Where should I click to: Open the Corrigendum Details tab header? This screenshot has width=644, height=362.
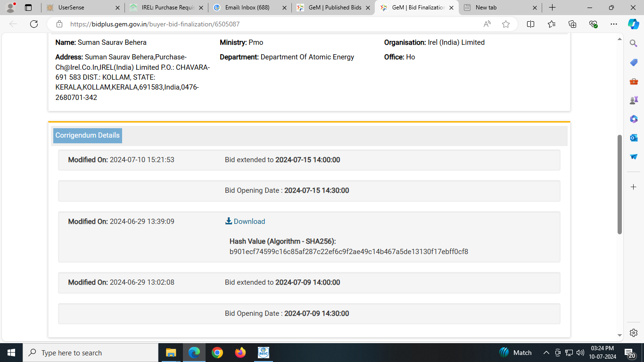(88, 135)
